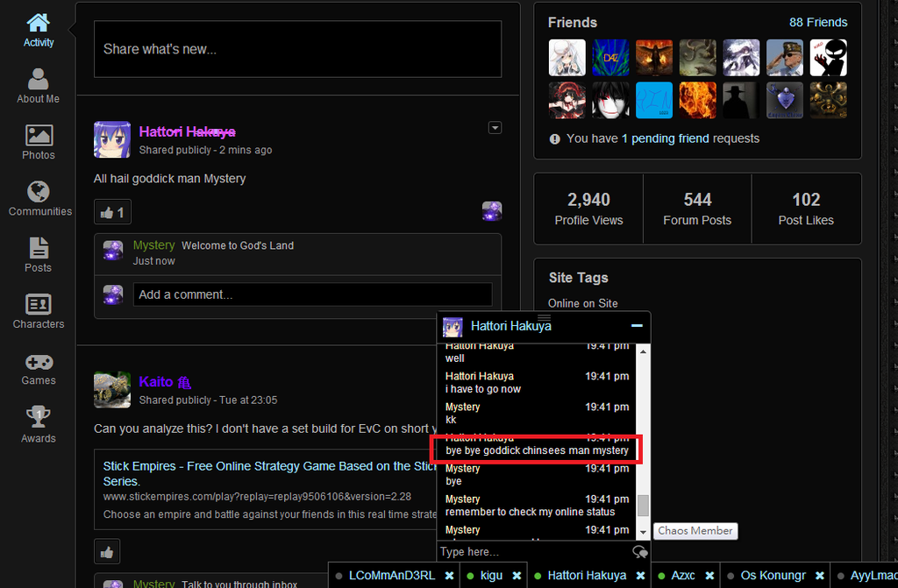Close the kigu chat tab
The width and height of the screenshot is (898, 588).
pos(517,576)
